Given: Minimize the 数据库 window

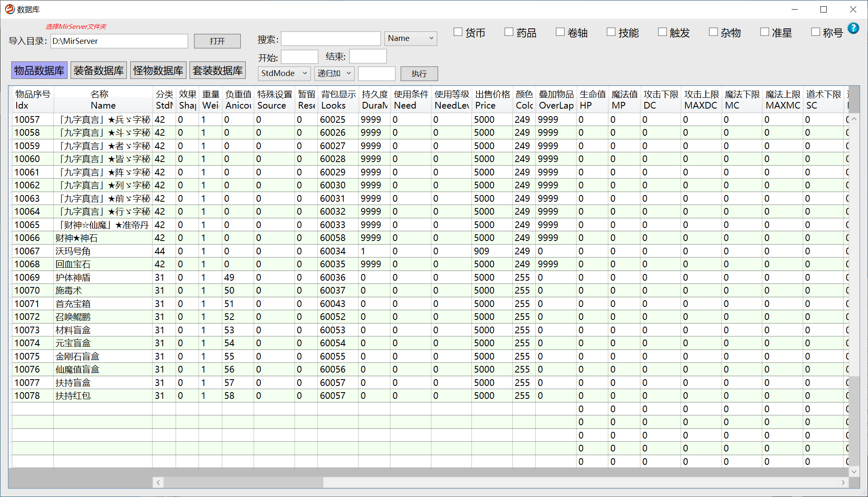Looking at the screenshot, I should click(795, 9).
